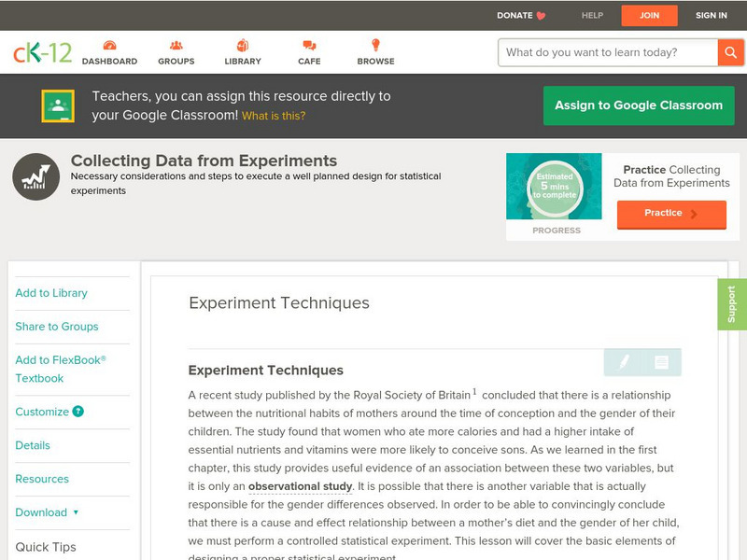
Task: Open the Sign In menu item
Action: coord(712,15)
